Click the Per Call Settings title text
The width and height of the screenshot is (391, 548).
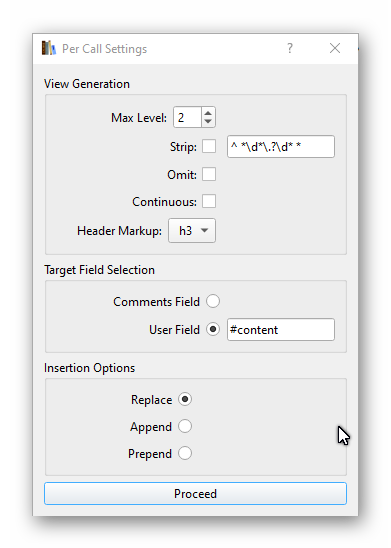pos(104,49)
